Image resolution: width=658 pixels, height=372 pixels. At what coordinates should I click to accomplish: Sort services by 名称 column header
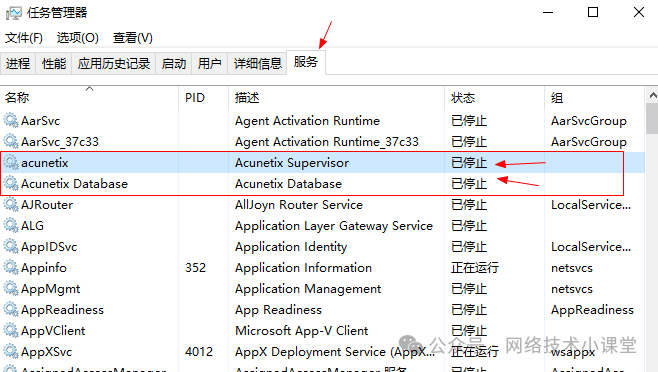coord(89,97)
